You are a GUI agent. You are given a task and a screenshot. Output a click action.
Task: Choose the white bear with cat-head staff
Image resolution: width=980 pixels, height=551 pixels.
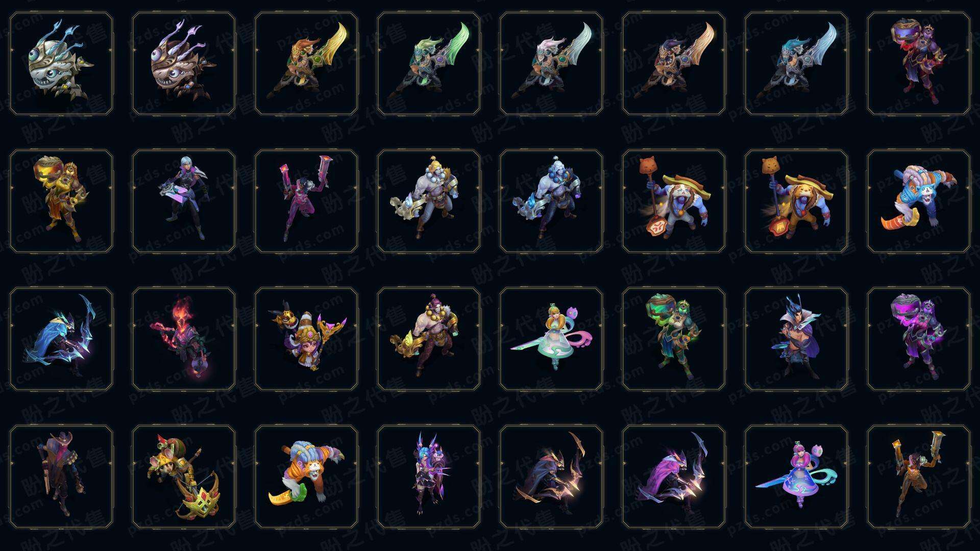point(674,201)
